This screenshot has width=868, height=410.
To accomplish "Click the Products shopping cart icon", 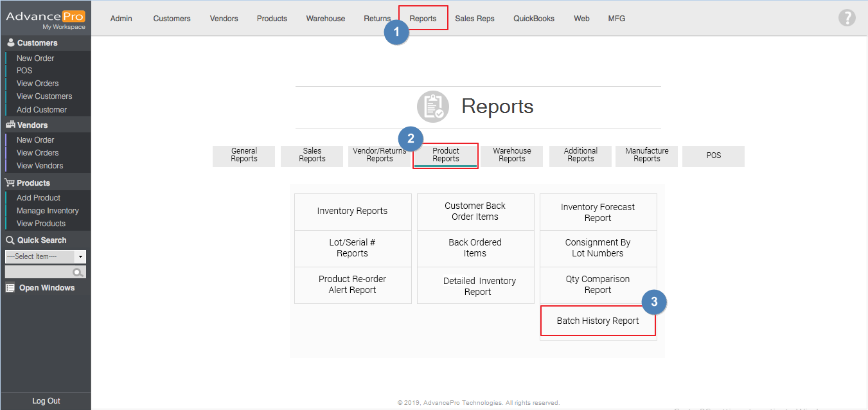I will click(x=10, y=183).
